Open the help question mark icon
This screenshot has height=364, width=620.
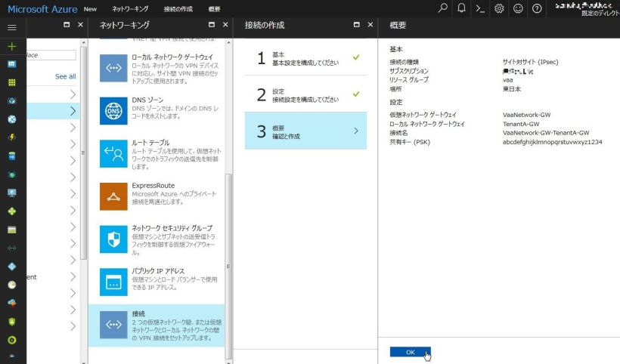click(x=537, y=8)
